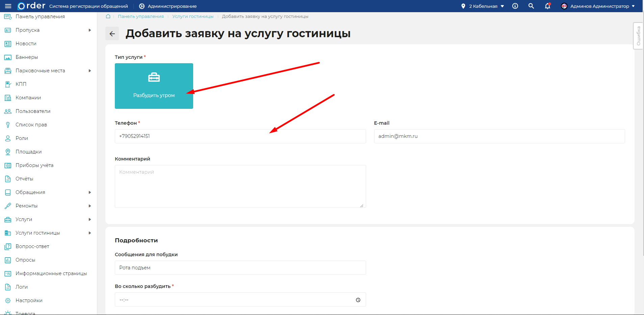Click the Новости newspaper icon
Viewport: 644px width, 315px height.
pos(7,43)
